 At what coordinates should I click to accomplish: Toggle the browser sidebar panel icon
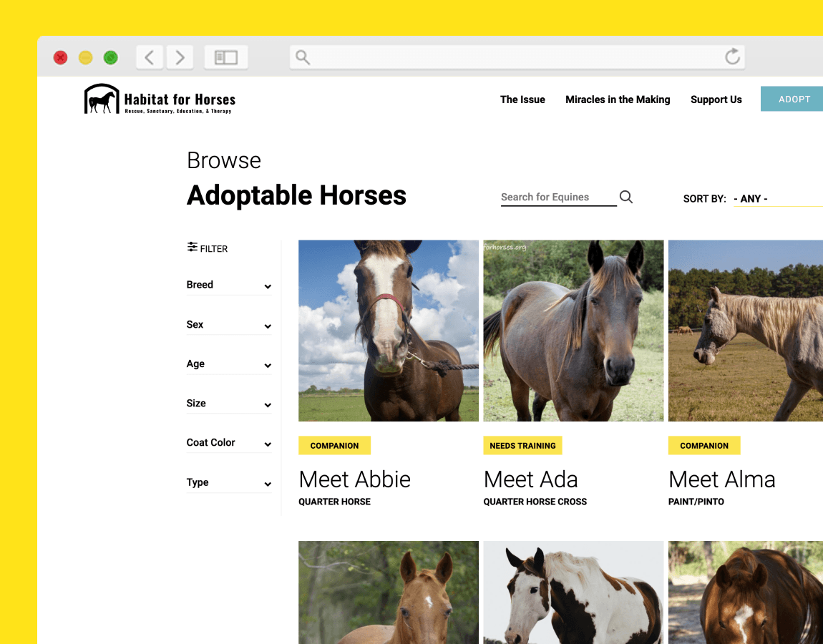coord(226,57)
